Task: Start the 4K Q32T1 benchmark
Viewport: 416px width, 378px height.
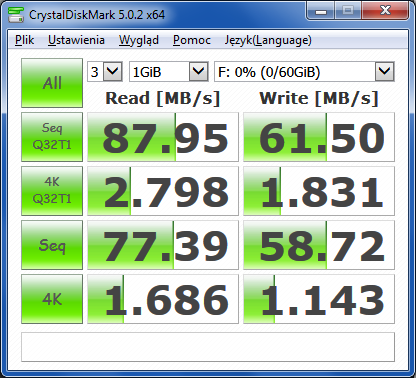Action: (52, 191)
